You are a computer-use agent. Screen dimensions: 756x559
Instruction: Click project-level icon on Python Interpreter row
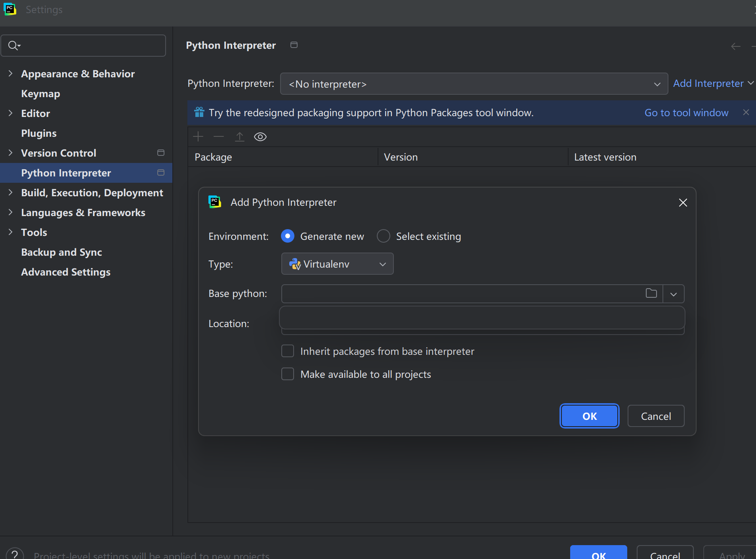161,172
